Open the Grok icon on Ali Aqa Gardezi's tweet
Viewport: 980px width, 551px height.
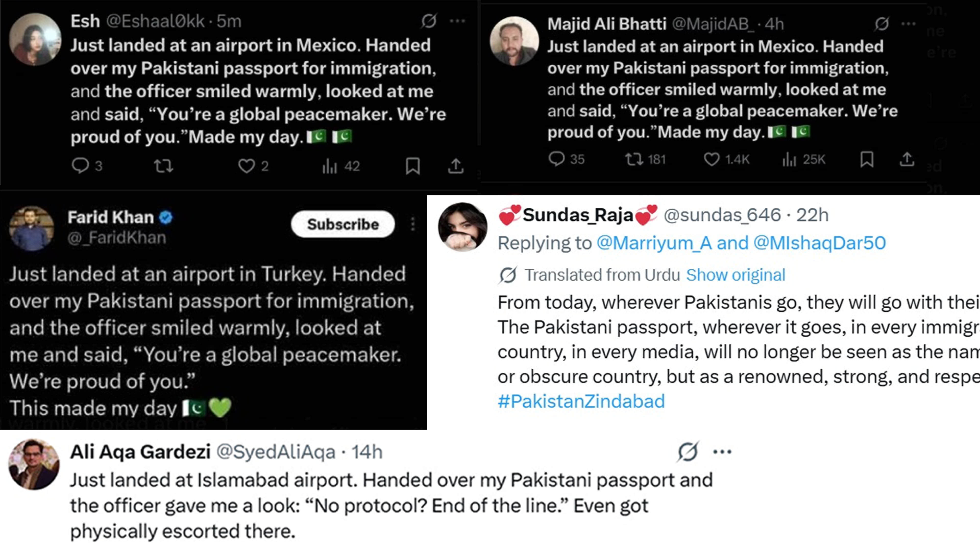click(x=688, y=451)
